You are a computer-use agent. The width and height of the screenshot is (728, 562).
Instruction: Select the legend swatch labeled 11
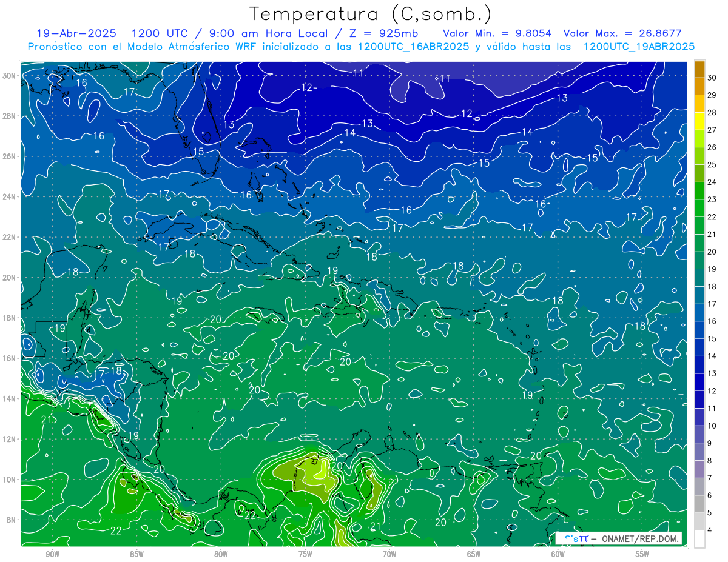pos(699,400)
